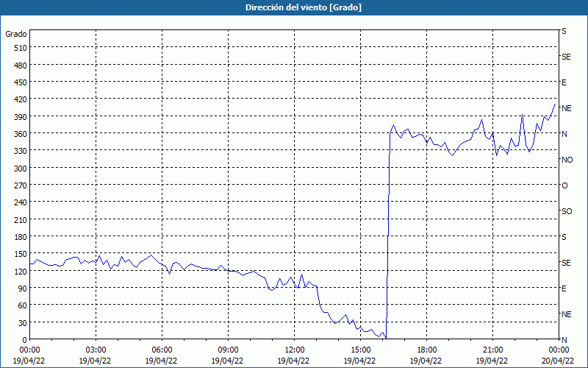
Task: Select the 210 y-axis value
Action: pyautogui.click(x=21, y=219)
